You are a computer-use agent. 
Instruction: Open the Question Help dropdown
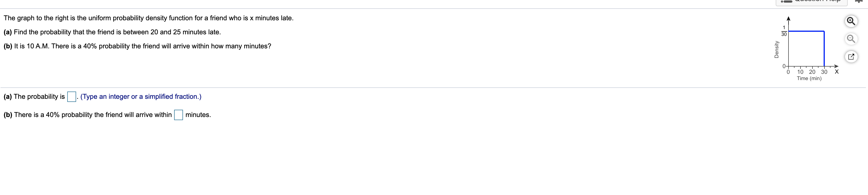[x=811, y=2]
